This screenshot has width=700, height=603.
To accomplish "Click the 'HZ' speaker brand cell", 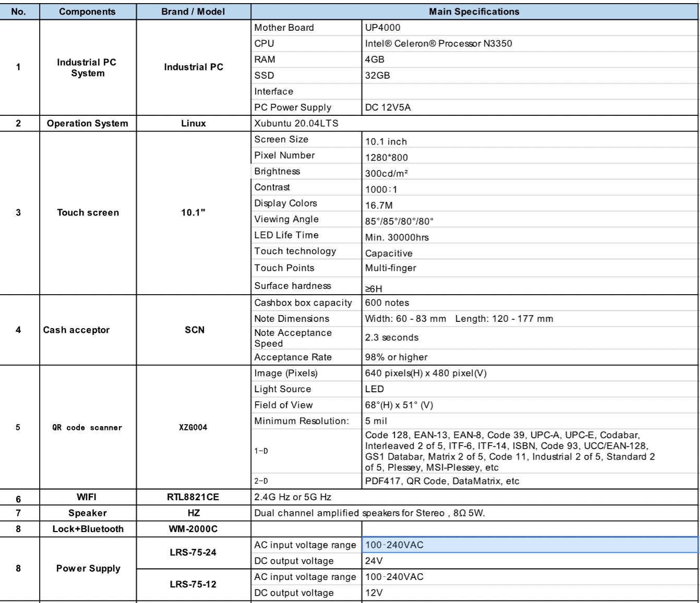I will pos(194,513).
